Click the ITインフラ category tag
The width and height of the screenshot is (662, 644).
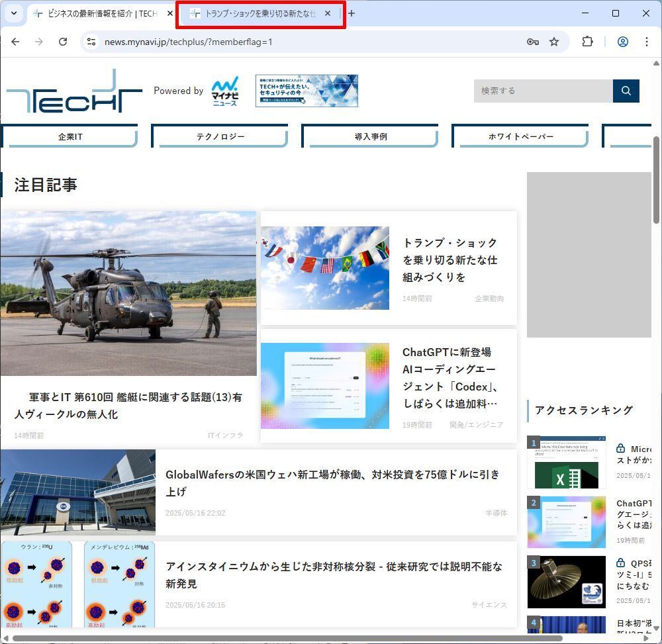point(226,435)
